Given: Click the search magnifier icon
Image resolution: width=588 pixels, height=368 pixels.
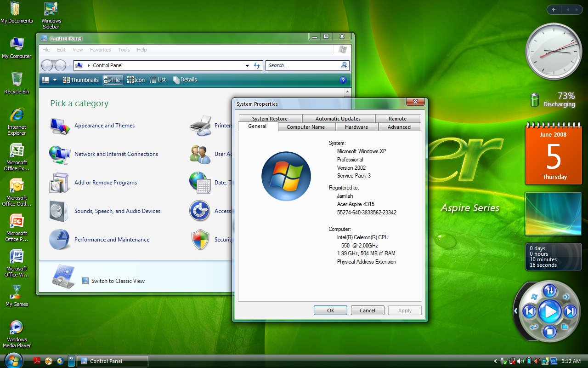Looking at the screenshot, I should [x=344, y=65].
